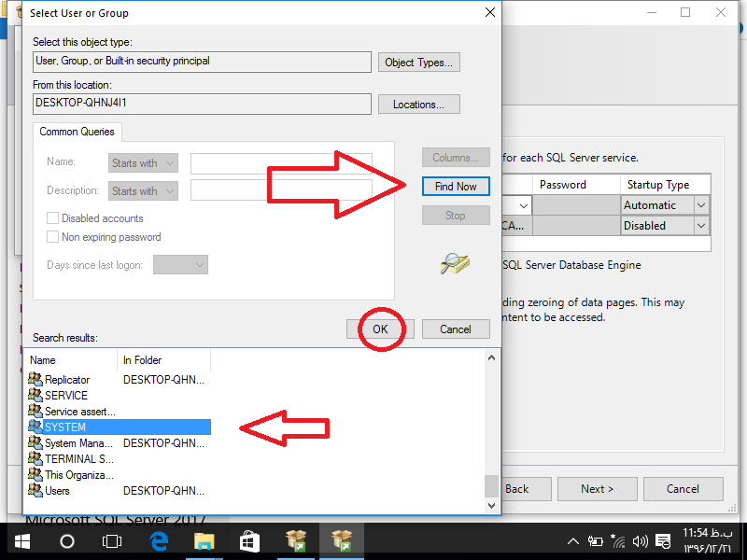
Task: Expand the Name 'Starts with' dropdown
Action: [x=143, y=163]
